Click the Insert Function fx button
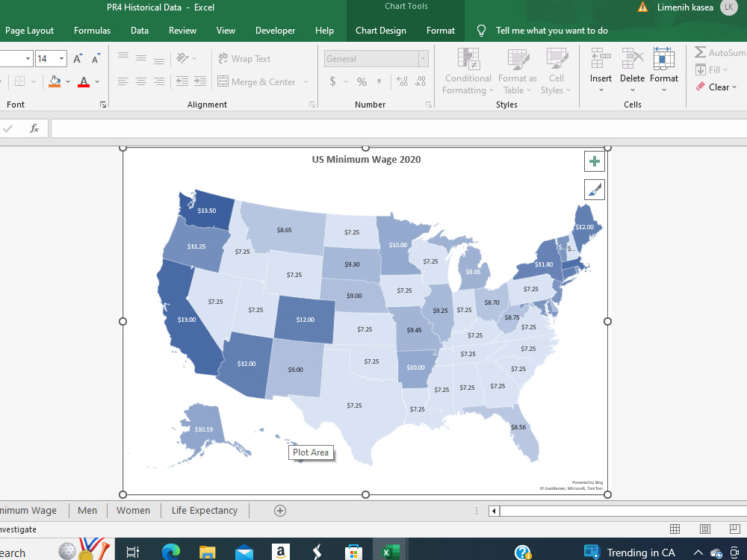Screen dimensions: 747x560 [34, 128]
